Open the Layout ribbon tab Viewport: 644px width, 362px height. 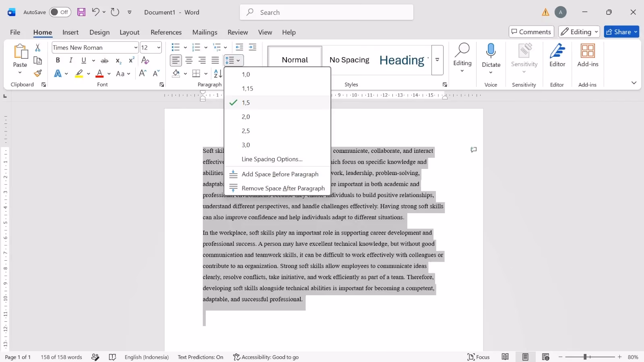pyautogui.click(x=129, y=32)
